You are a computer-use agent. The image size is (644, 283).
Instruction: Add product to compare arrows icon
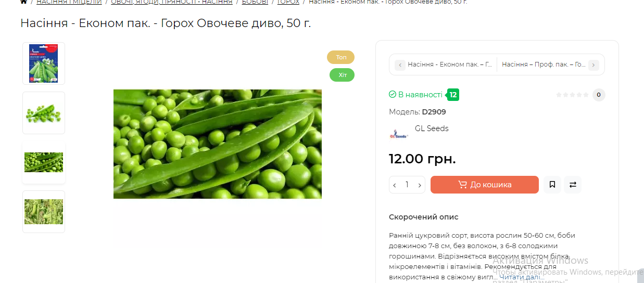point(573,185)
